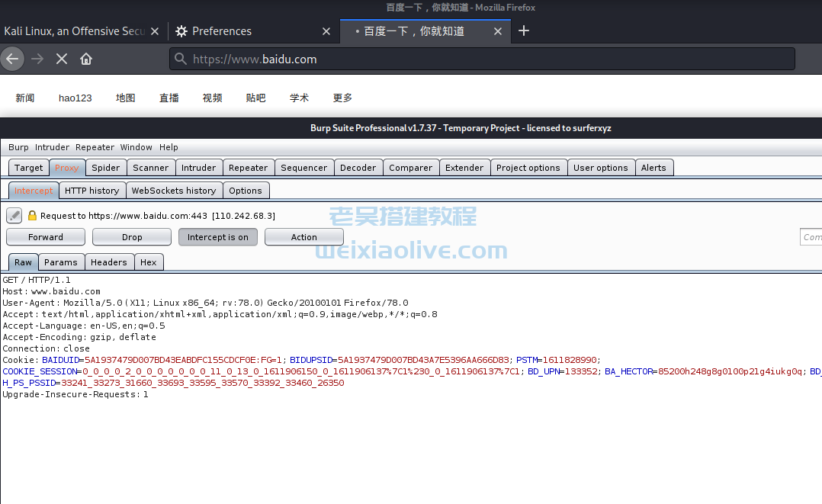Go to Firefox home page icon

(86, 59)
